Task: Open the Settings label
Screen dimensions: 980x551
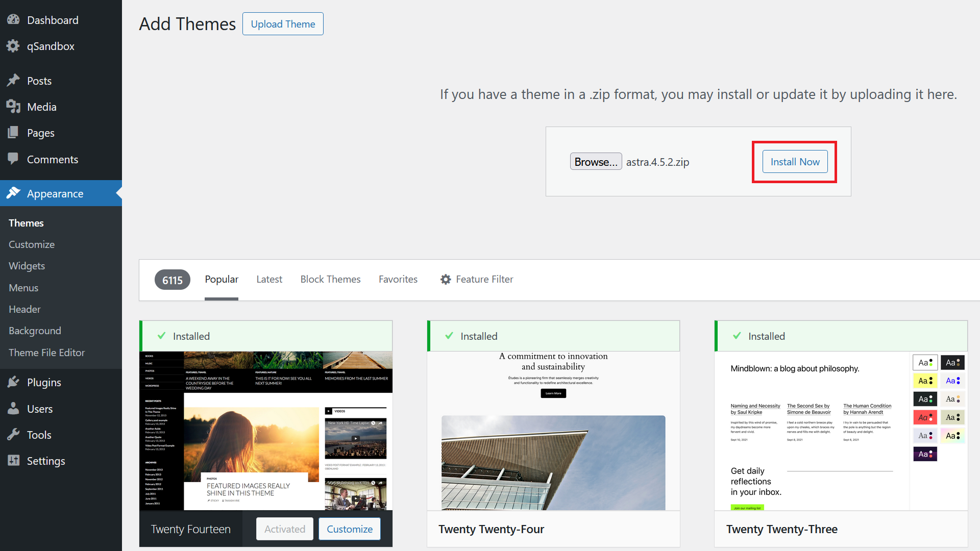Action: coord(46,461)
